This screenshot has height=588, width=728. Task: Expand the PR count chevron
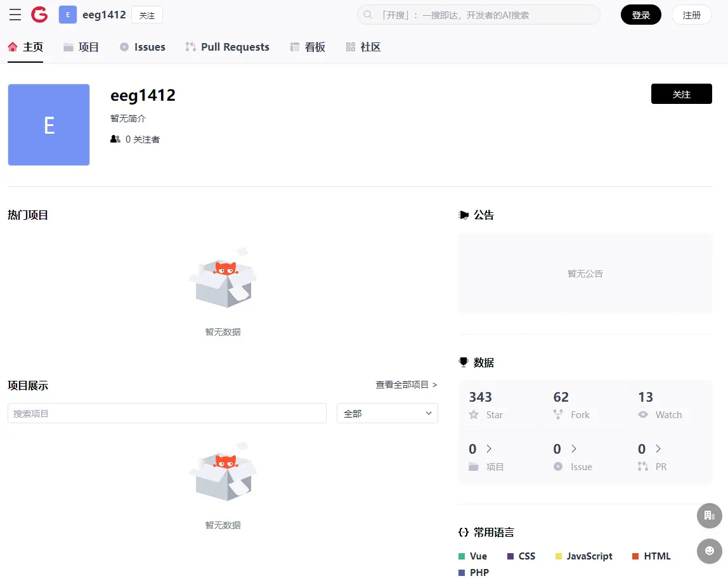tap(658, 449)
